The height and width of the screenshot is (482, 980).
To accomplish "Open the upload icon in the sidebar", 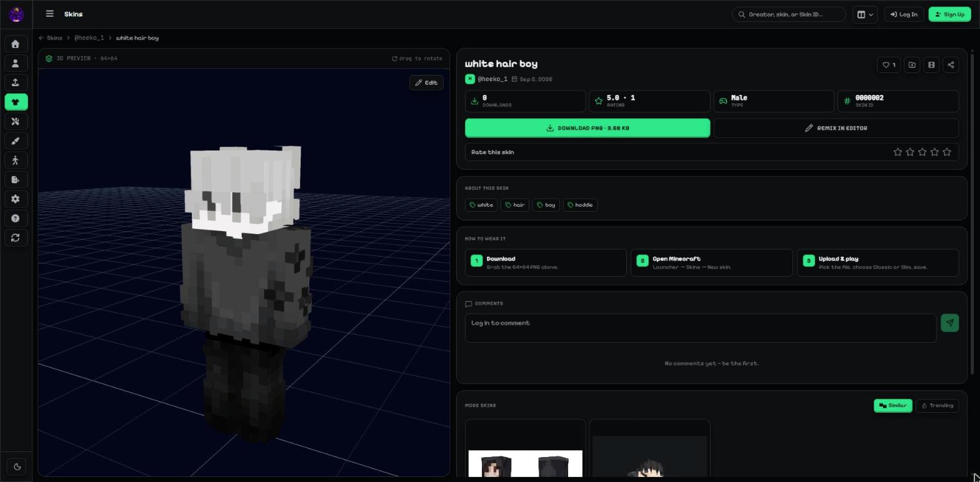I will [16, 82].
